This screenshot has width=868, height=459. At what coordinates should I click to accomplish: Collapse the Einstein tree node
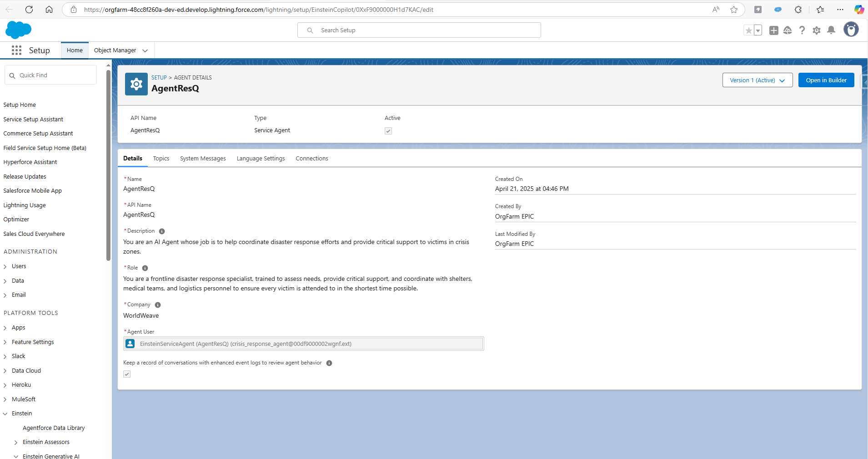coord(5,414)
